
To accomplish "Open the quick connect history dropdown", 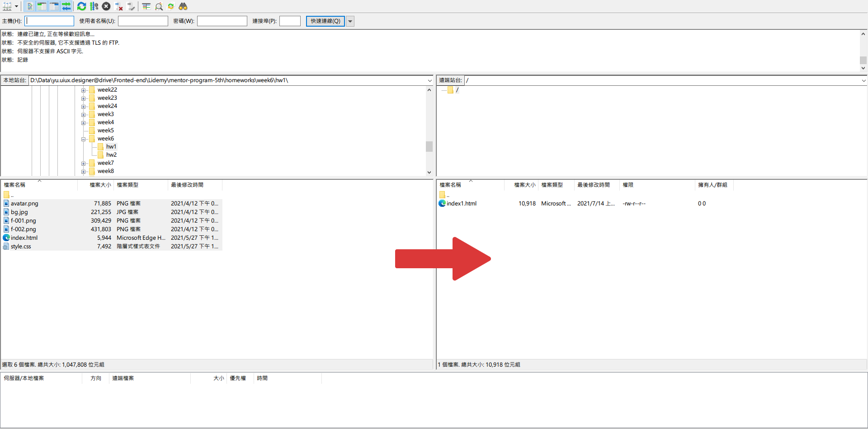I will click(x=350, y=21).
